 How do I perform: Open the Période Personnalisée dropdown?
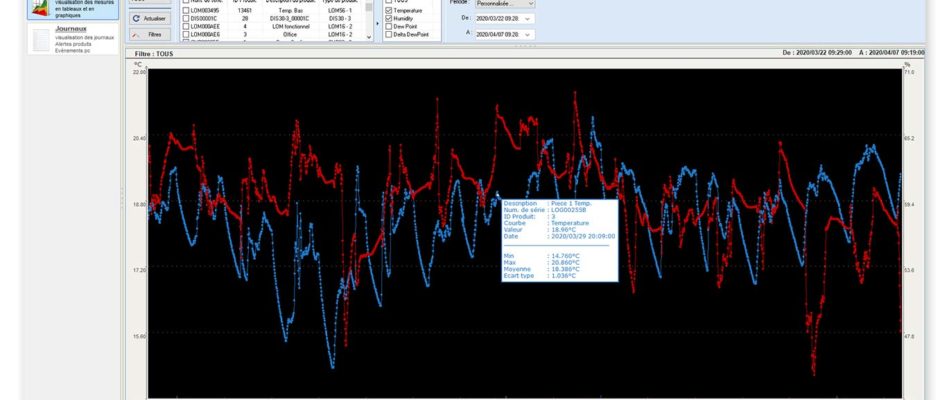(x=505, y=3)
